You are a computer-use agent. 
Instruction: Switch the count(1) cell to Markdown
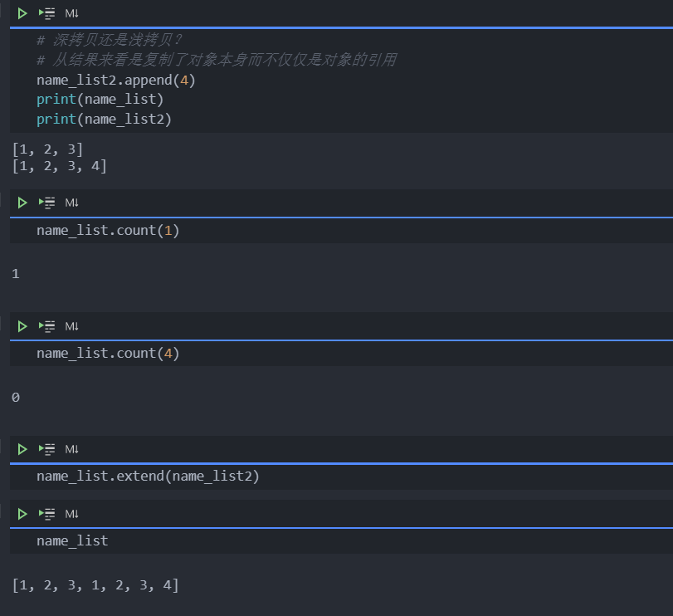pos(72,203)
